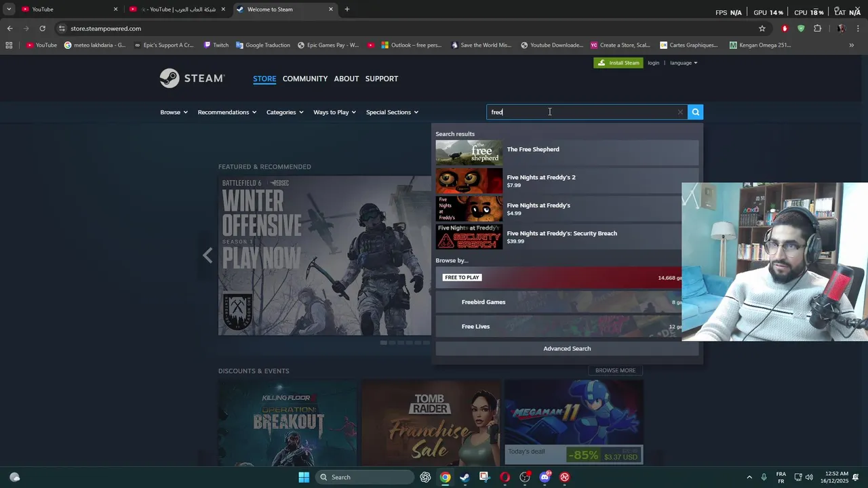Screen dimensions: 868x488
Task: Click Advanced Search in results
Action: click(567, 348)
